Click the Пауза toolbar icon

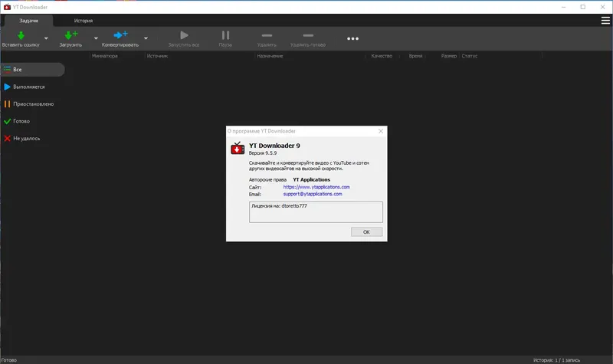[225, 35]
